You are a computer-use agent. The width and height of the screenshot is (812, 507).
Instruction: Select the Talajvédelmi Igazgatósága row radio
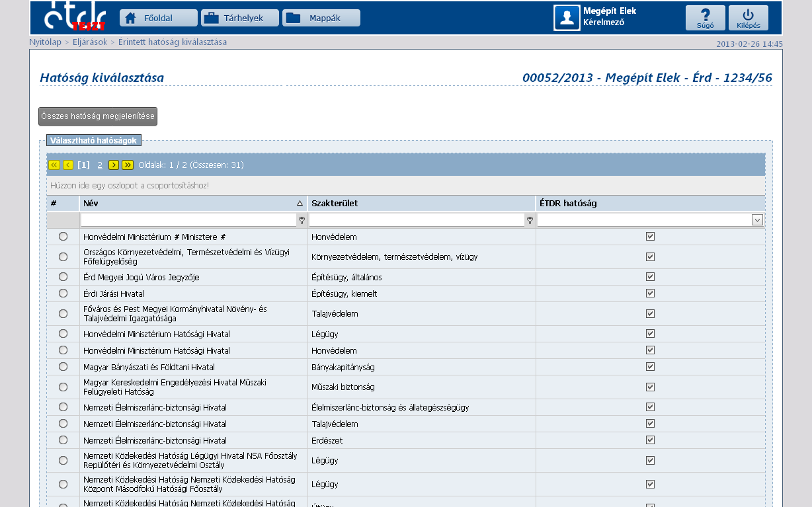tap(63, 313)
